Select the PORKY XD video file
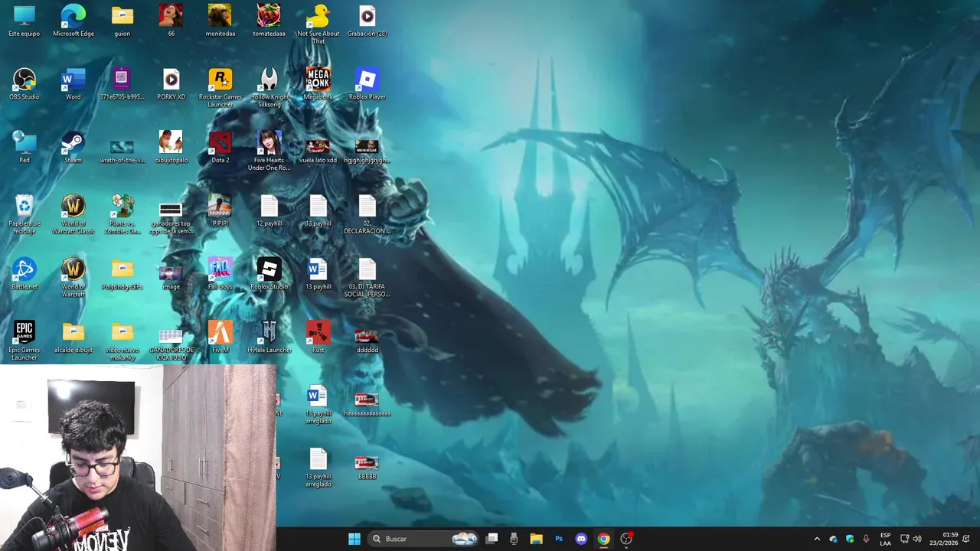 (171, 84)
